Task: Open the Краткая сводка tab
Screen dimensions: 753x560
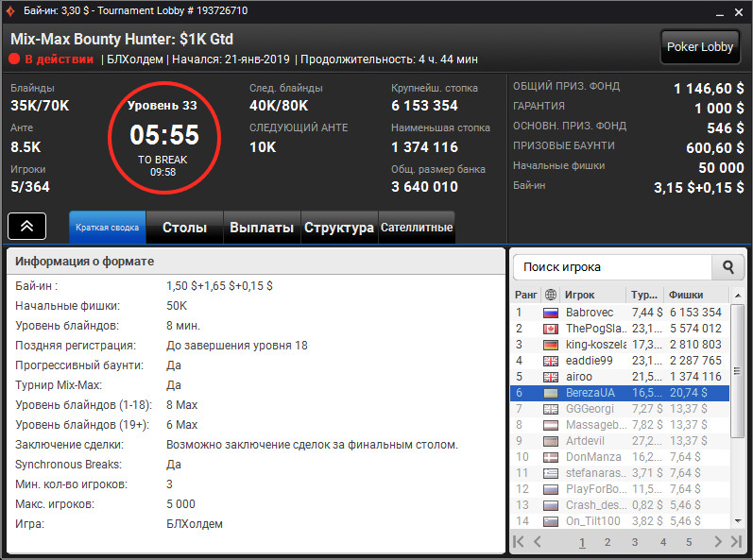Action: pyautogui.click(x=108, y=228)
